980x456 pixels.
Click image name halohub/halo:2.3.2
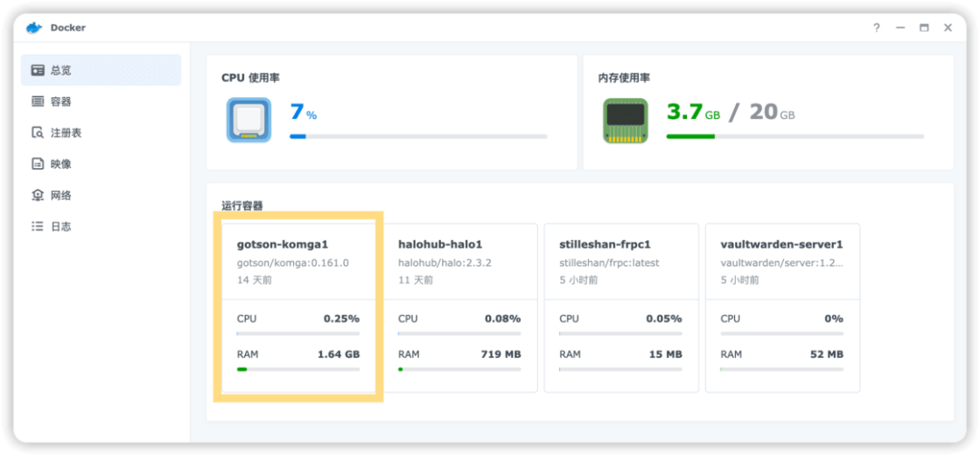[x=445, y=263]
